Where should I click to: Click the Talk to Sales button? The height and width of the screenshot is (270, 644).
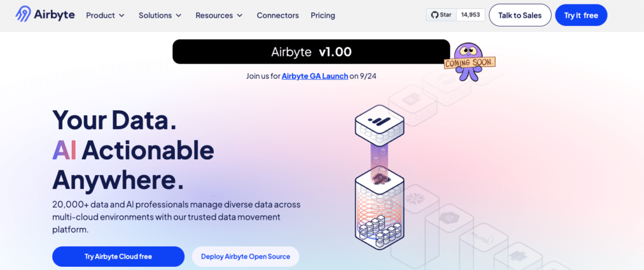point(520,15)
